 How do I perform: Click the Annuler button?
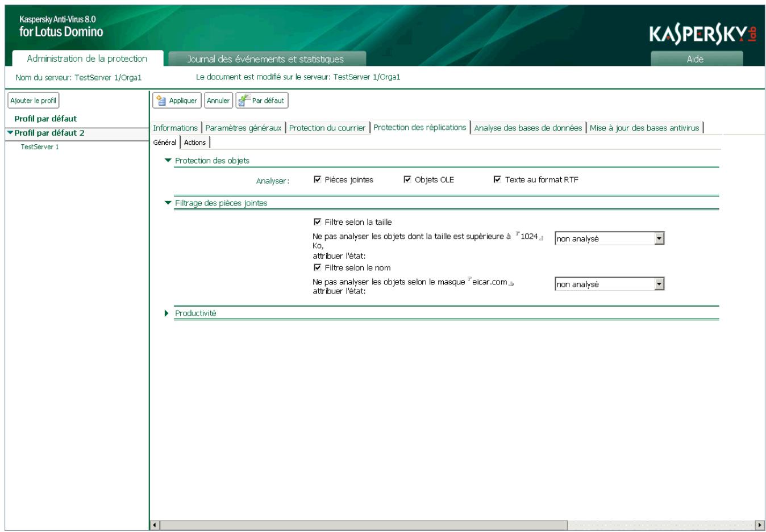[218, 100]
